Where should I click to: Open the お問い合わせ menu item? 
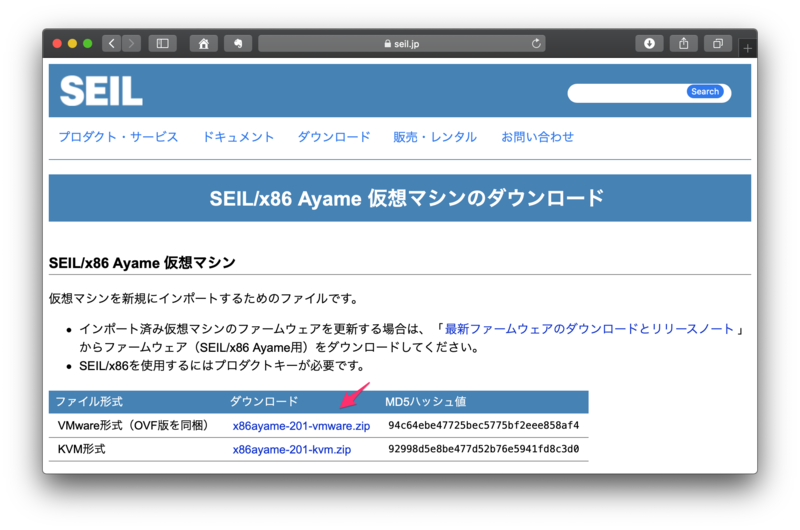point(537,137)
